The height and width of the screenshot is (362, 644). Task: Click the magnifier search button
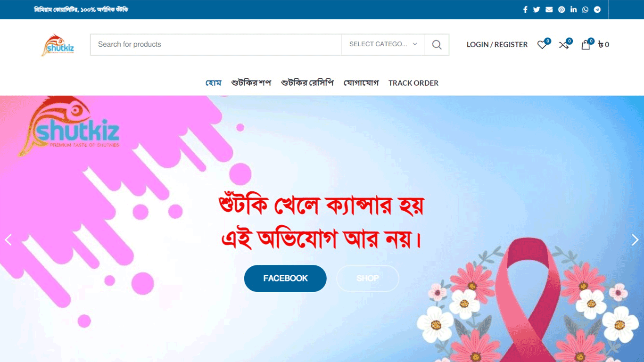437,45
